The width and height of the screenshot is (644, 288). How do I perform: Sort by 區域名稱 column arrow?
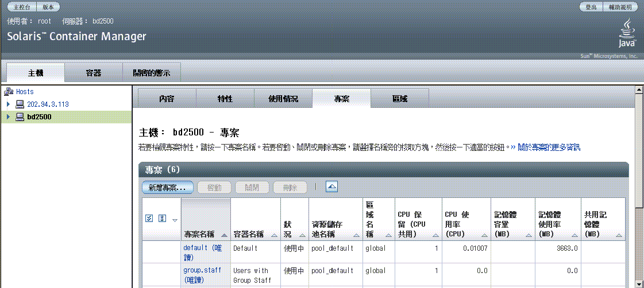pos(388,235)
